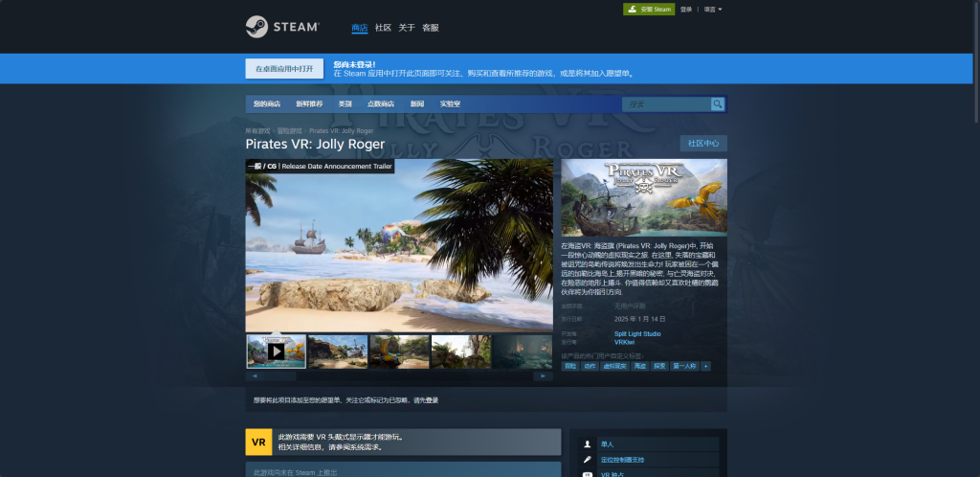980x477 pixels.
Task: Click the plus button to add tags
Action: click(x=705, y=366)
